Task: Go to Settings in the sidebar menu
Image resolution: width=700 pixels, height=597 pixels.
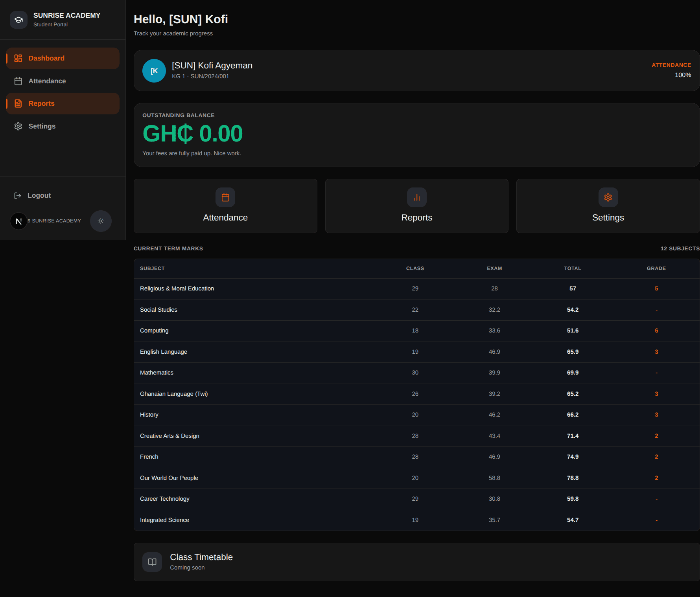Action: (63, 126)
